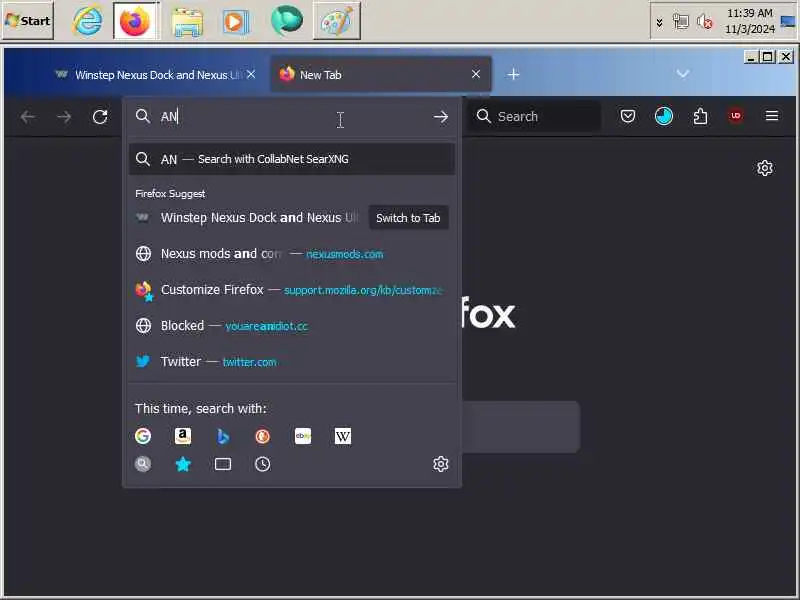
Task: Search this time with Amazon
Action: (183, 436)
